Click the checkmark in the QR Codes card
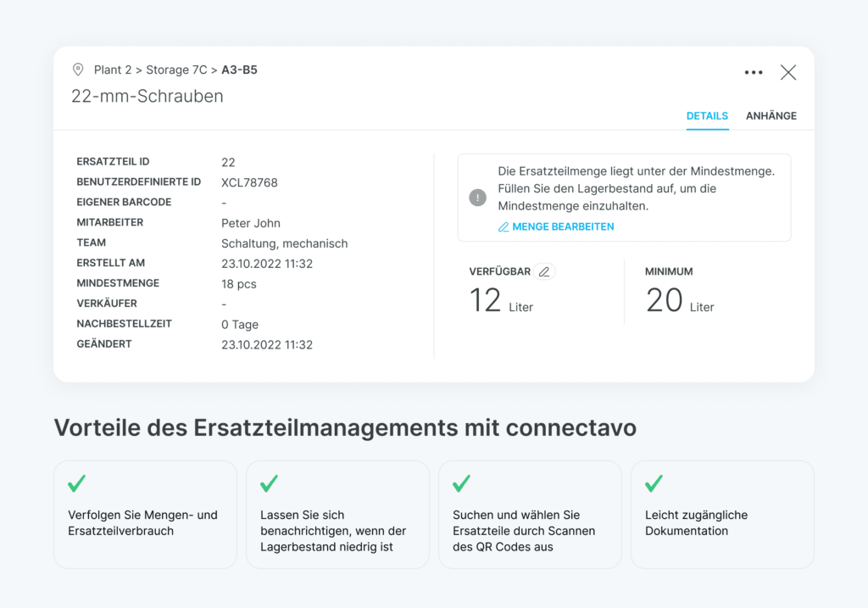Viewport: 868px width, 608px height. [x=462, y=484]
